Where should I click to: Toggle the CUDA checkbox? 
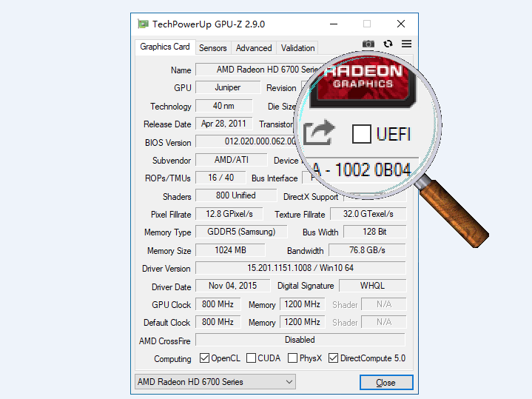[x=251, y=358]
